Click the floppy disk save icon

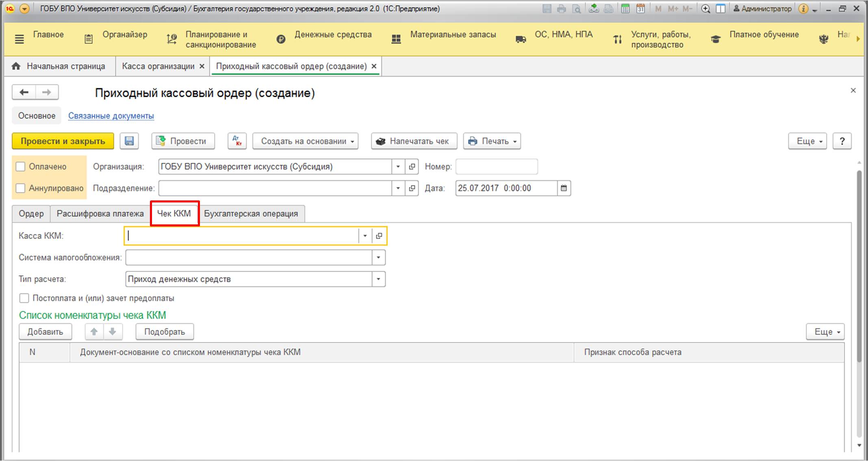(x=129, y=141)
